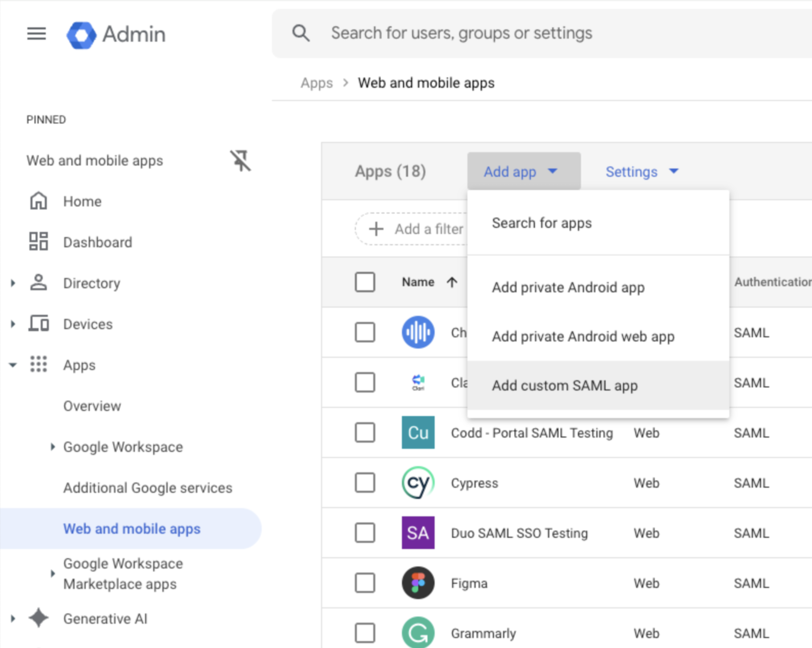
Task: Open the Cypress app name
Action: [474, 483]
